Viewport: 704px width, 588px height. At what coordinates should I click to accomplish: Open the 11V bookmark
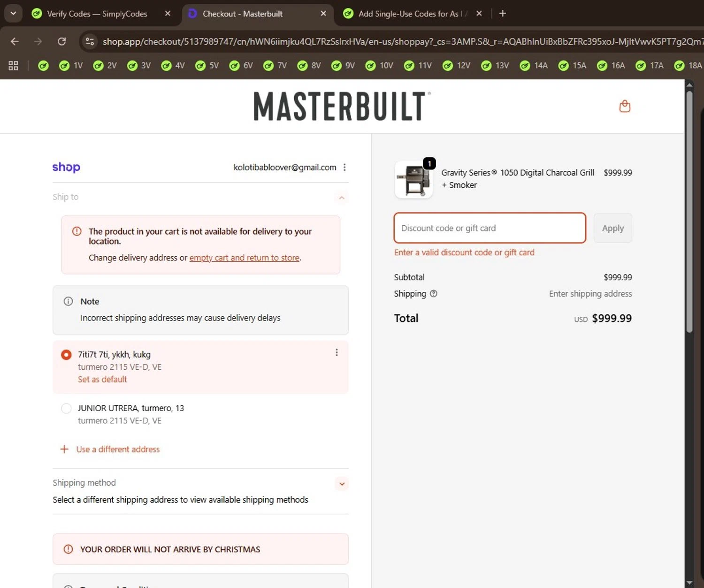tap(418, 66)
